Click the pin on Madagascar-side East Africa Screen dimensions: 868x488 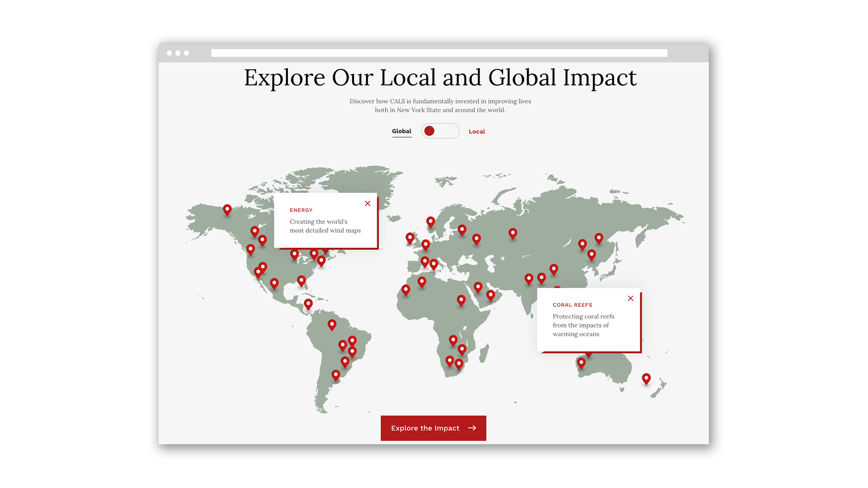click(462, 349)
